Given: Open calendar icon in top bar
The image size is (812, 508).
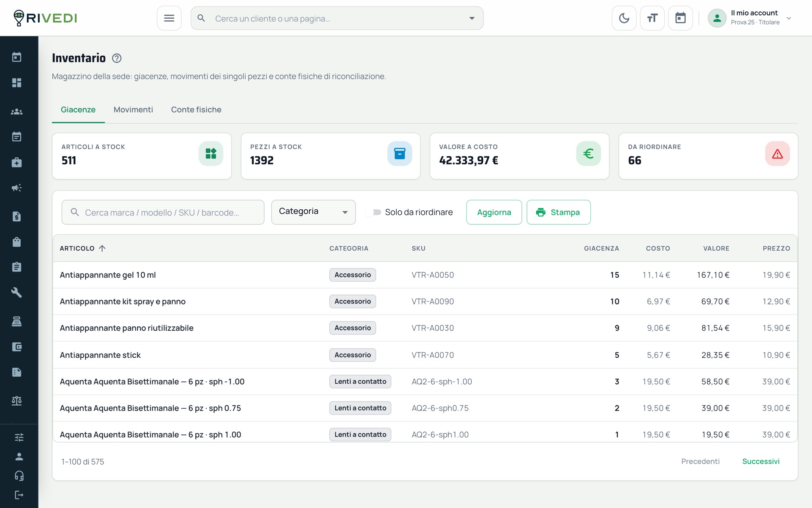Looking at the screenshot, I should point(680,18).
